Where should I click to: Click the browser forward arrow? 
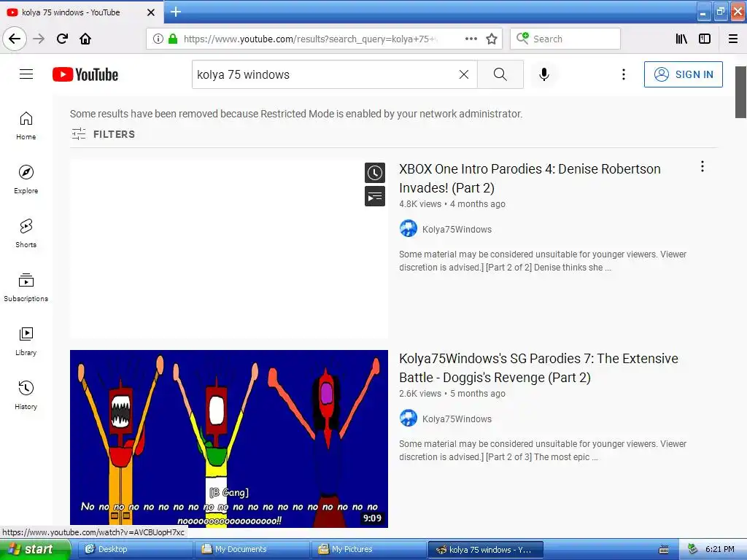point(39,39)
